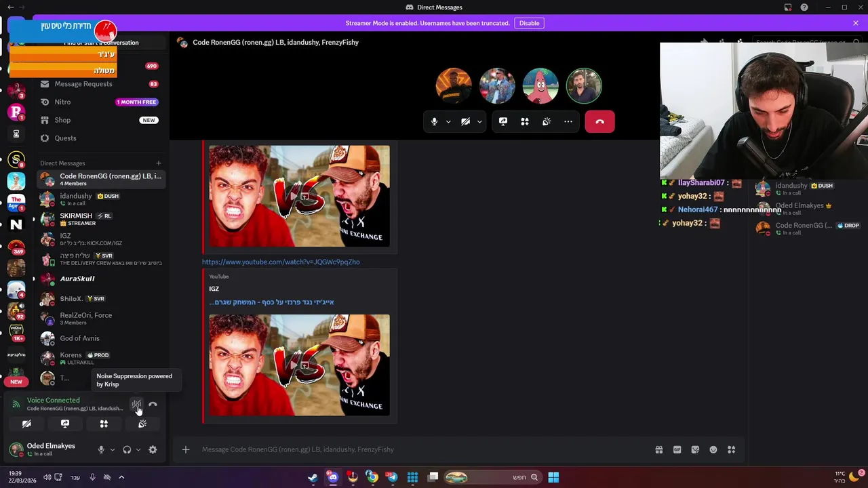
Task: Open IGZ direct message
Action: tap(100, 239)
